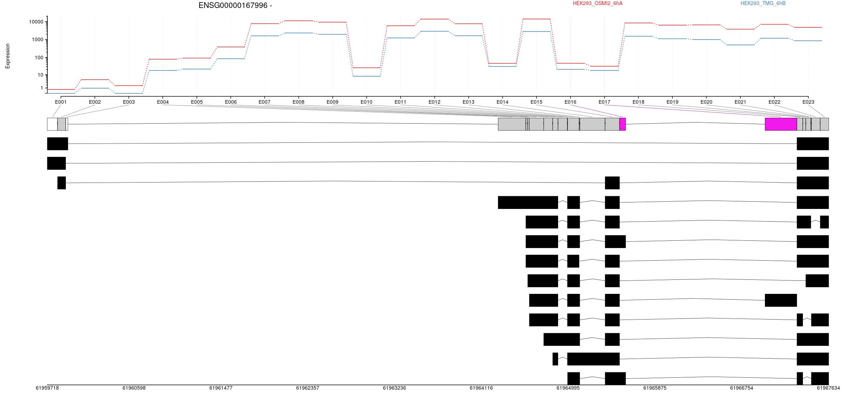This screenshot has width=868, height=394.
Task: Click exon label E003
Action: click(x=129, y=102)
